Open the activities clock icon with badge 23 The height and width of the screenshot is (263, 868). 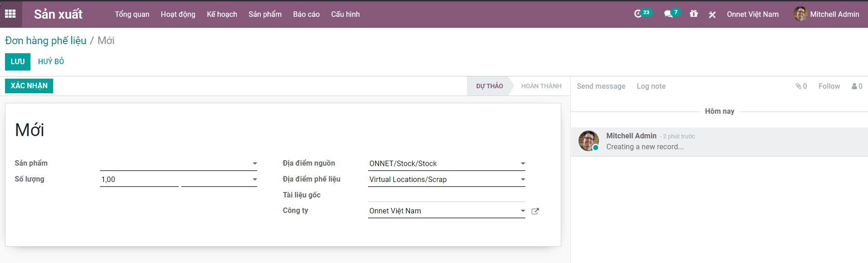point(638,14)
